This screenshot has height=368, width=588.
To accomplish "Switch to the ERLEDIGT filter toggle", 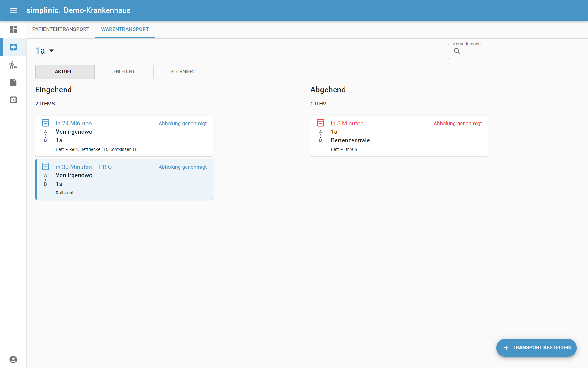I will point(124,71).
